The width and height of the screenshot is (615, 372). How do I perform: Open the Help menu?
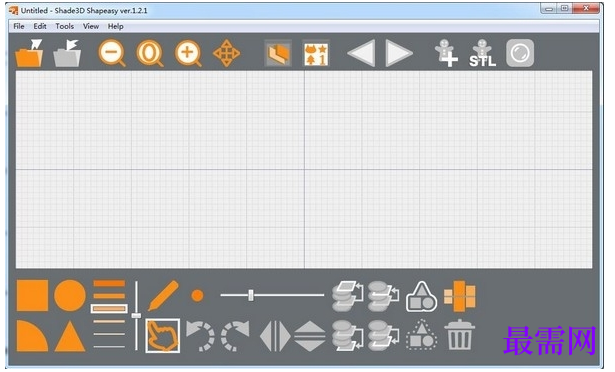116,26
